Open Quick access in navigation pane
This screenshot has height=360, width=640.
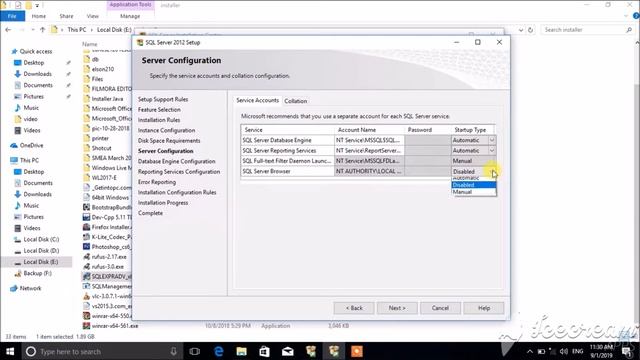click(x=36, y=51)
